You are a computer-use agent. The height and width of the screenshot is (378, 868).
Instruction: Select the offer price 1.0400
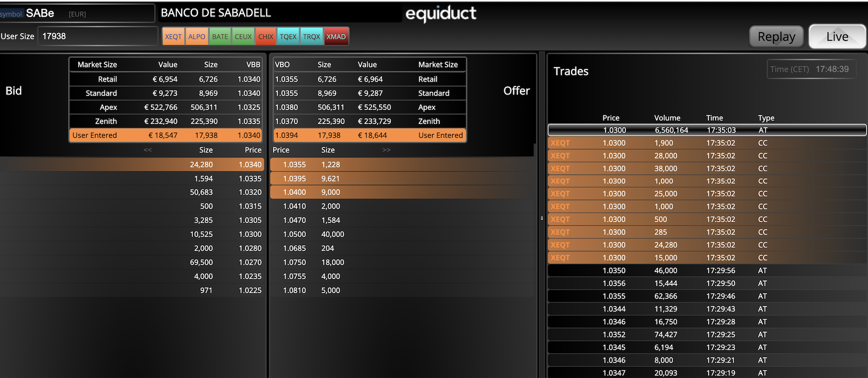294,192
